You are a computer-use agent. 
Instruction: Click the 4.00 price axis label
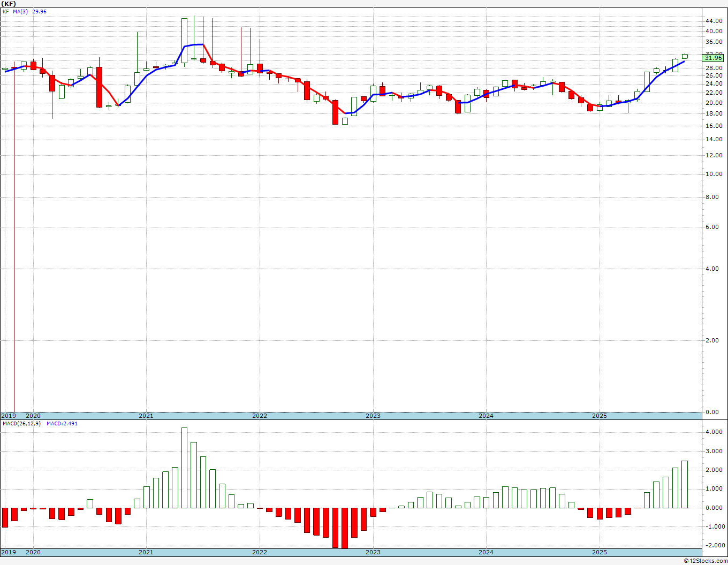[712, 269]
